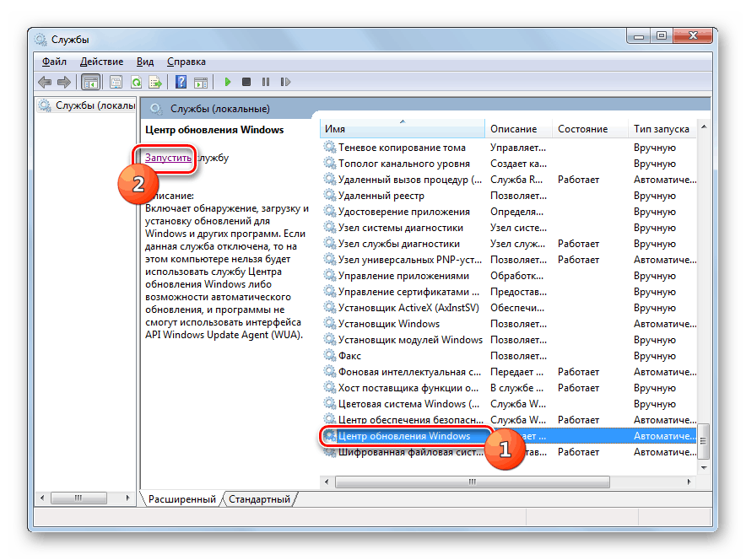Click left tree pane scrollbar right arrow
Screen dimensions: 746x560
127,498
